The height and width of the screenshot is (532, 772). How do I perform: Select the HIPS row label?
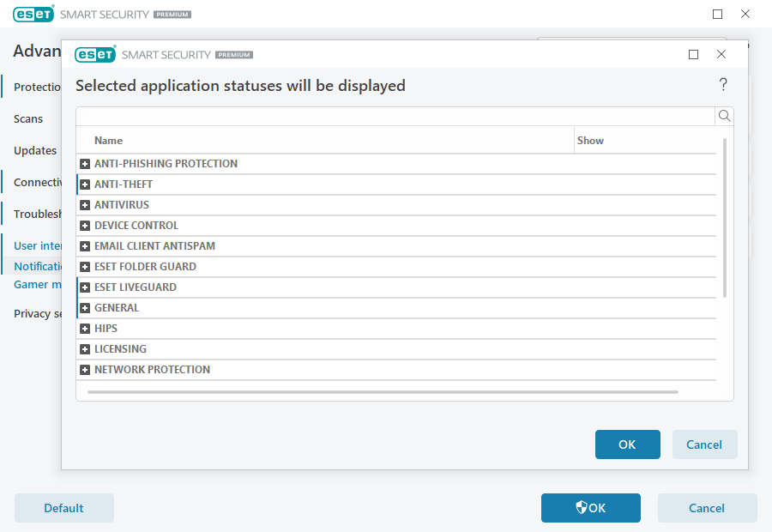[x=106, y=329]
